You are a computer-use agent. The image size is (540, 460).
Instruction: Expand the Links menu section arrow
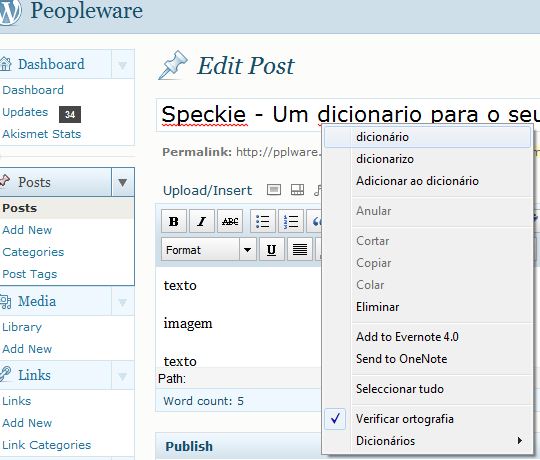(x=122, y=375)
